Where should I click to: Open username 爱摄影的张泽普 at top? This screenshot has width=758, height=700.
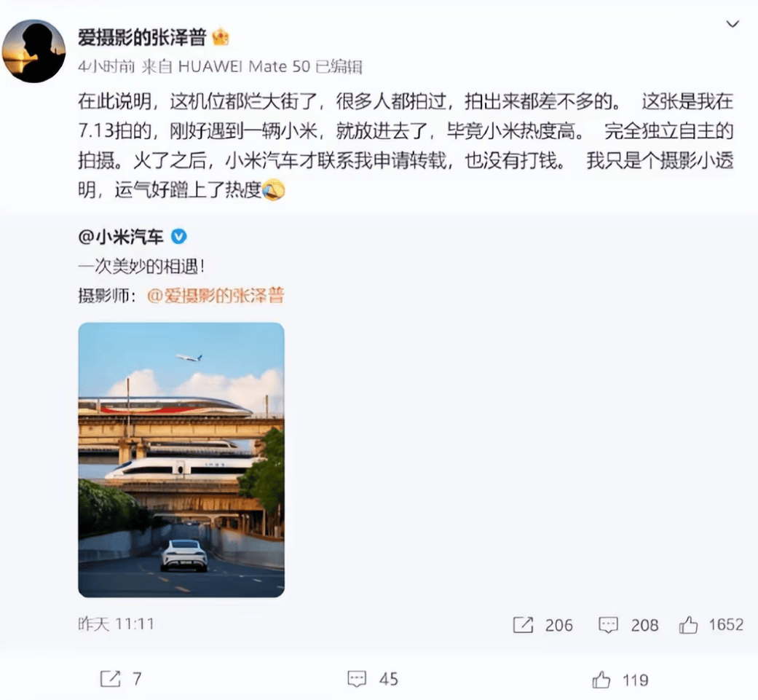tap(142, 36)
